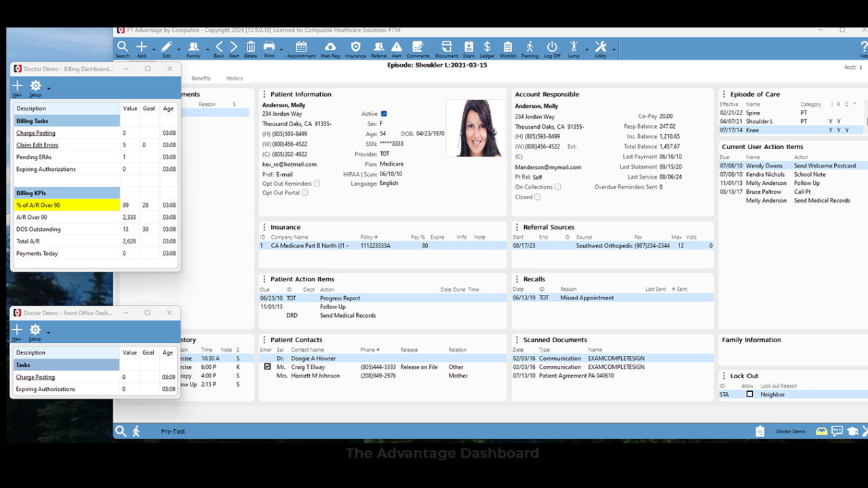868x488 pixels.
Task: Open the Appointment scheduler icon
Action: 301,48
